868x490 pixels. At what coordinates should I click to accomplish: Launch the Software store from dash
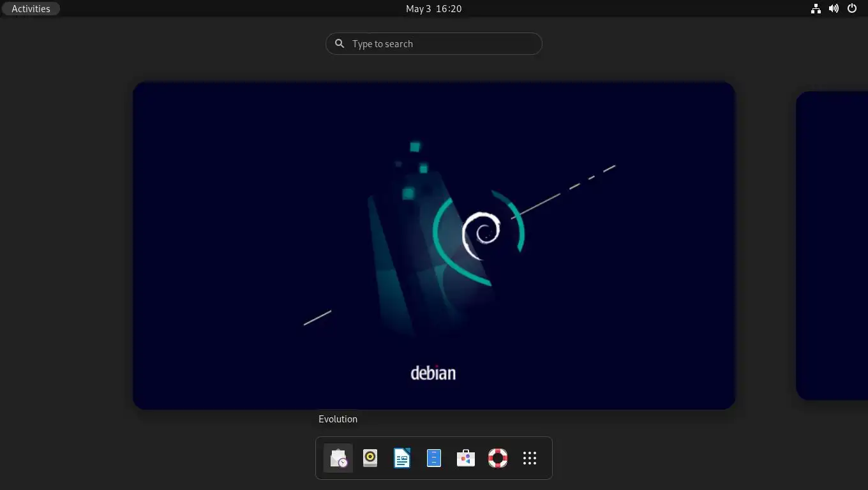[x=466, y=458]
